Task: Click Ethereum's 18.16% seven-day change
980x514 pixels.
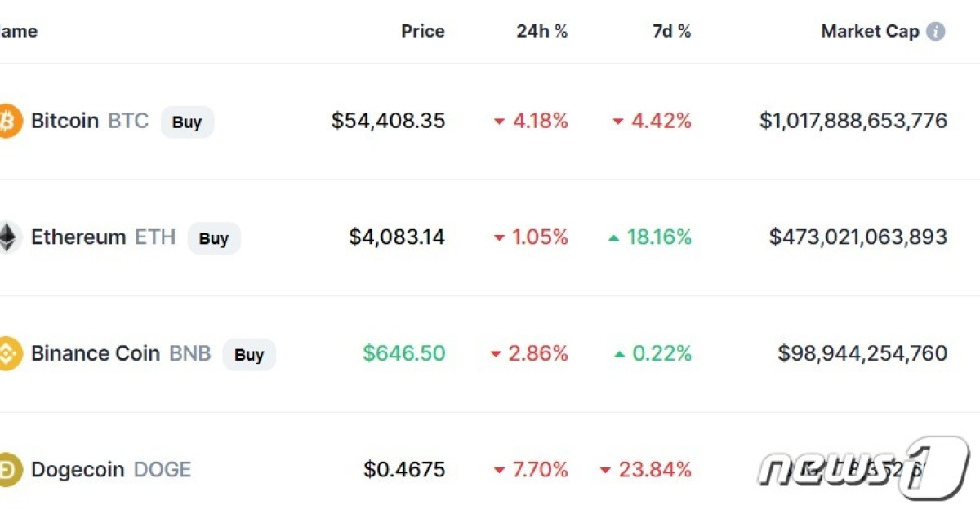Action: click(x=658, y=237)
